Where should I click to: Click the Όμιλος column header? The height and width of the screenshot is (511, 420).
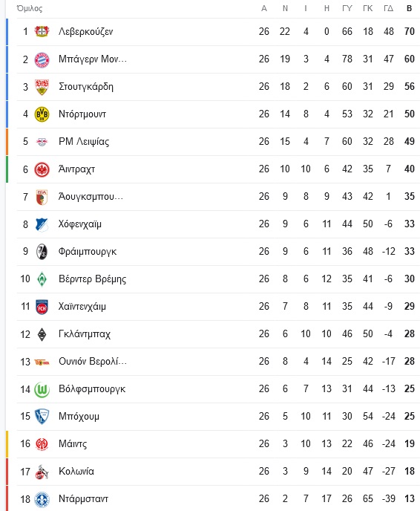pos(30,8)
